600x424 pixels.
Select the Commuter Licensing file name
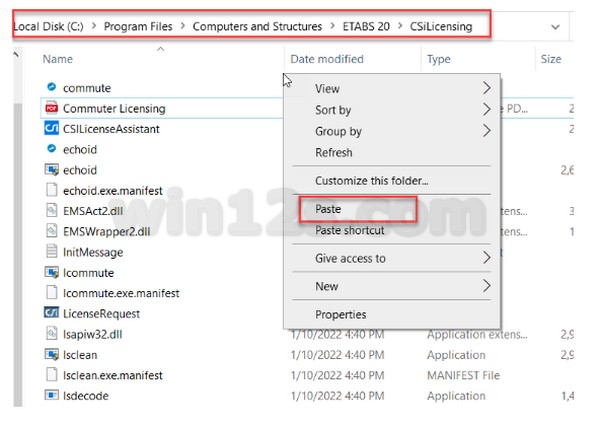tap(114, 108)
